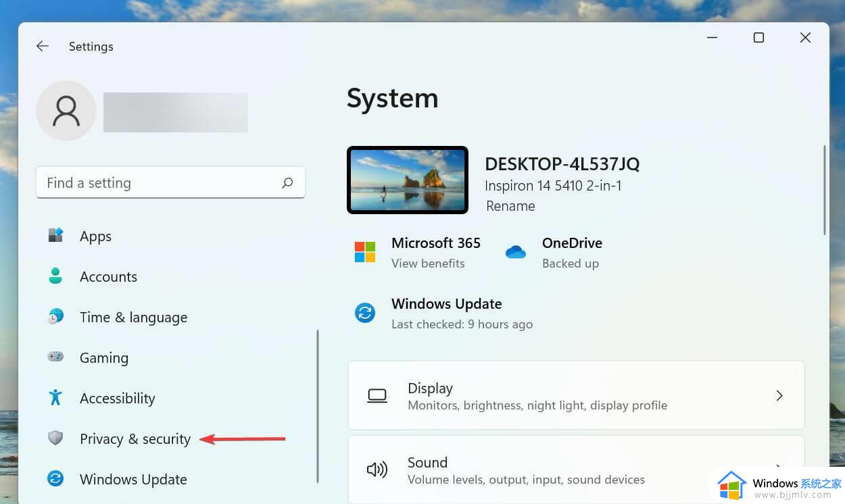Image resolution: width=845 pixels, height=504 pixels.
Task: Click the sidebar navigation scrollbar
Action: pyautogui.click(x=318, y=406)
